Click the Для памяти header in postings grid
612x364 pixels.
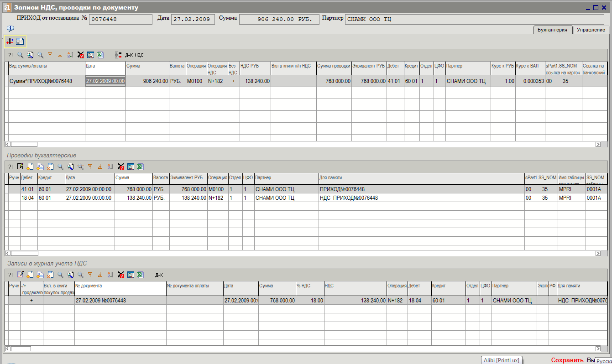tap(421, 180)
